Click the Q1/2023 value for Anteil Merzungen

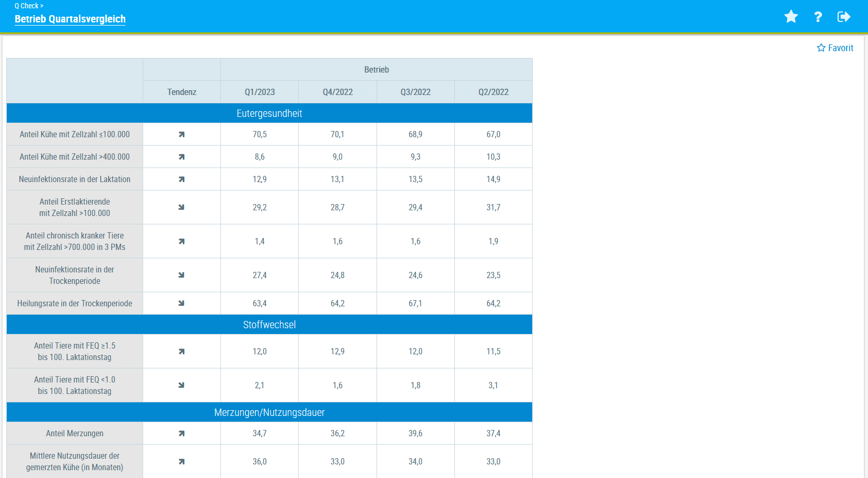(x=260, y=434)
